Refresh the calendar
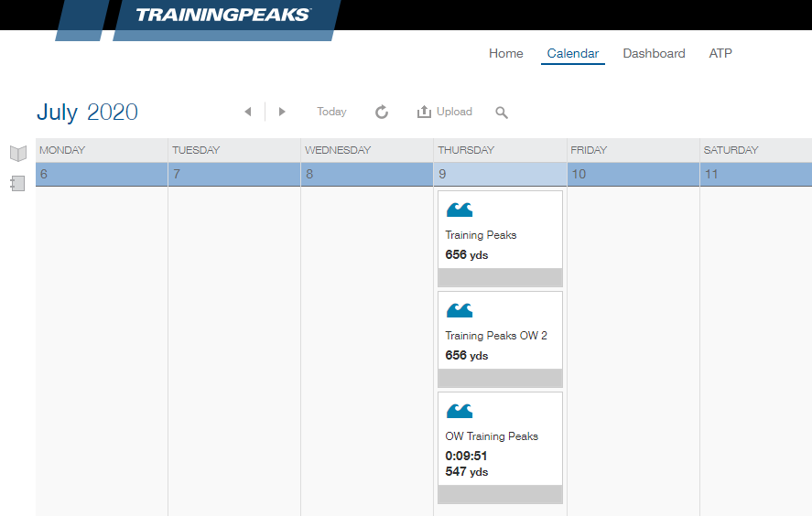The image size is (812, 516). pos(382,112)
